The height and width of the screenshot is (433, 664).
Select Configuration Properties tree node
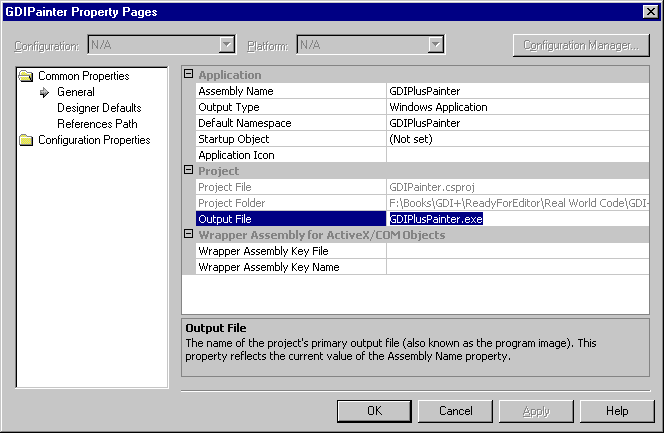[94, 140]
